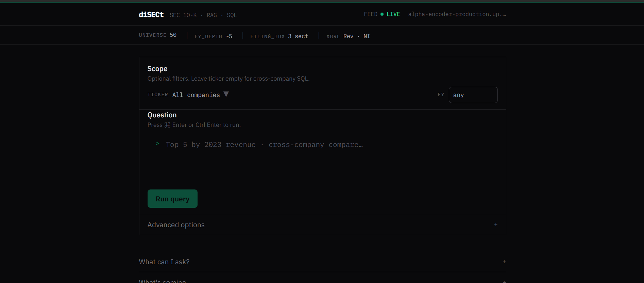This screenshot has width=644, height=283.
Task: Click the SEC 10-K · RAG · SQL tagline
Action: click(x=203, y=15)
